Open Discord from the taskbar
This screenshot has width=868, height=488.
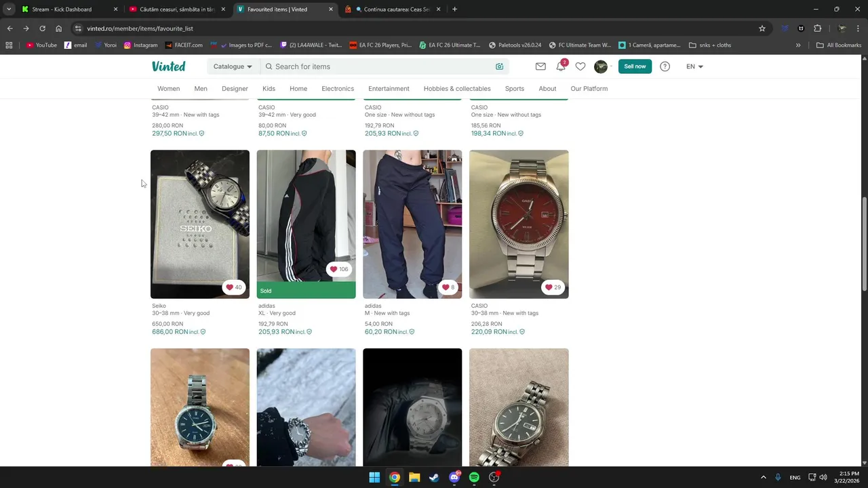pos(454,477)
